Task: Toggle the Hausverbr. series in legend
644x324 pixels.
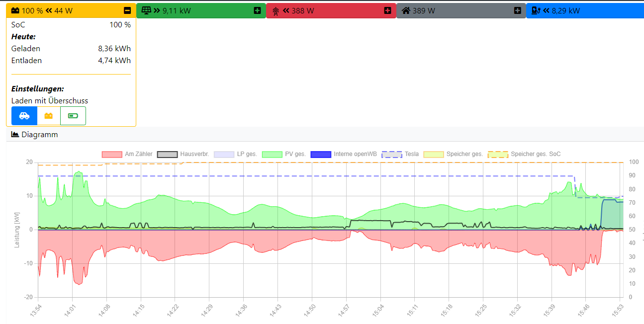Action: click(194, 154)
